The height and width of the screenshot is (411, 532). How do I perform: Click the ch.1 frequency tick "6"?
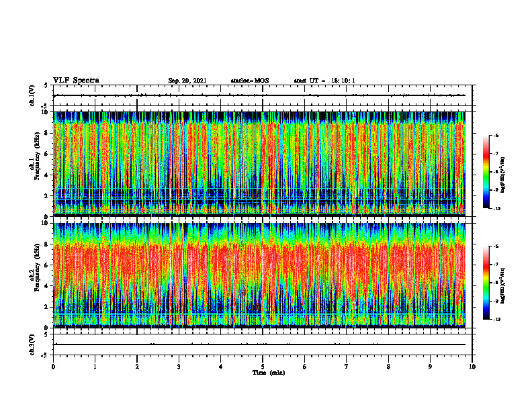point(47,154)
